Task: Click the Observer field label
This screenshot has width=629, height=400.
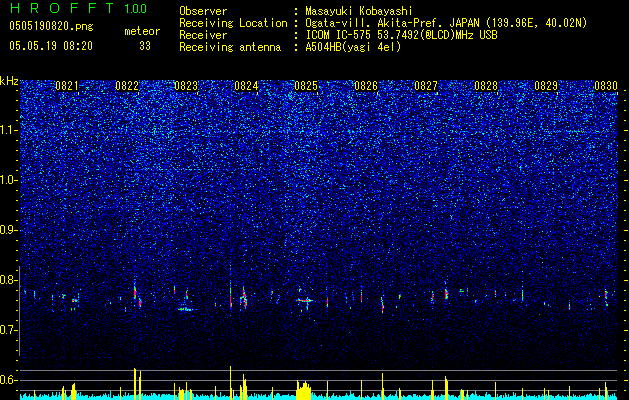Action: tap(203, 11)
